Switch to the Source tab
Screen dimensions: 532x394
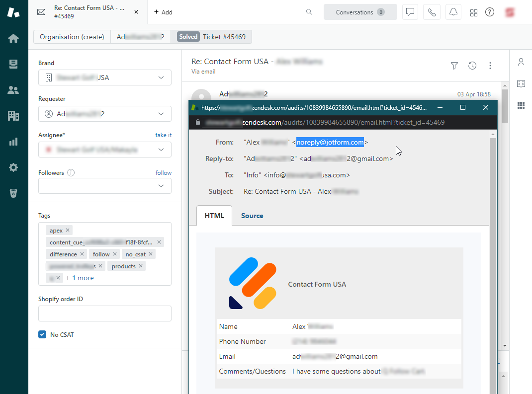[x=252, y=216]
